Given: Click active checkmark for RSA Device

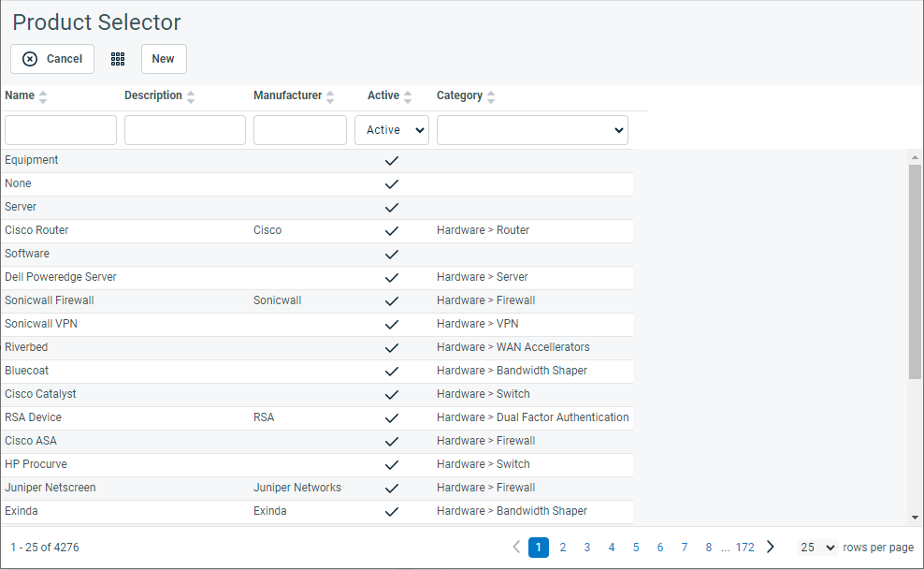Looking at the screenshot, I should [392, 418].
